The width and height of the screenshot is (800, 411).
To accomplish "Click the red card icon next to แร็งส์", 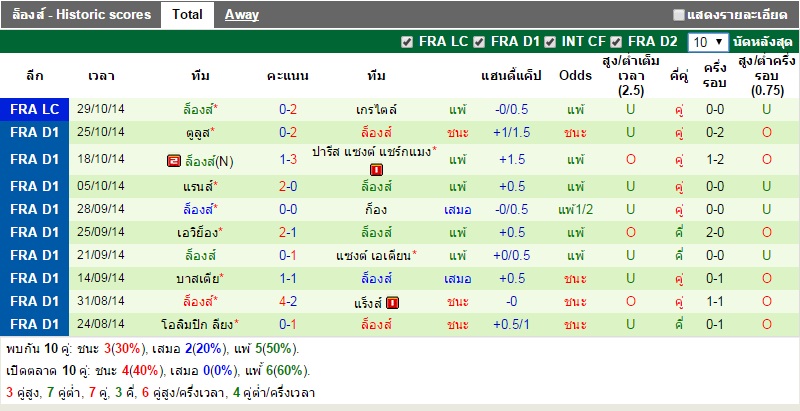I will click(393, 301).
